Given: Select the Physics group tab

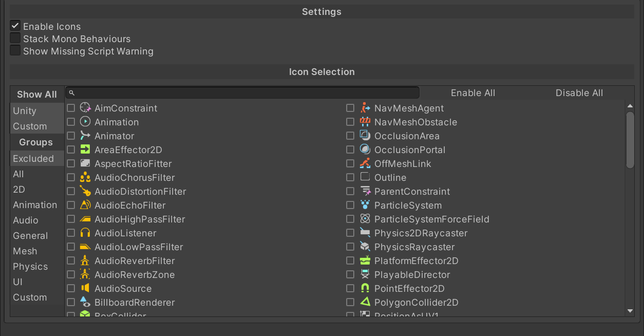Looking at the screenshot, I should [x=30, y=267].
